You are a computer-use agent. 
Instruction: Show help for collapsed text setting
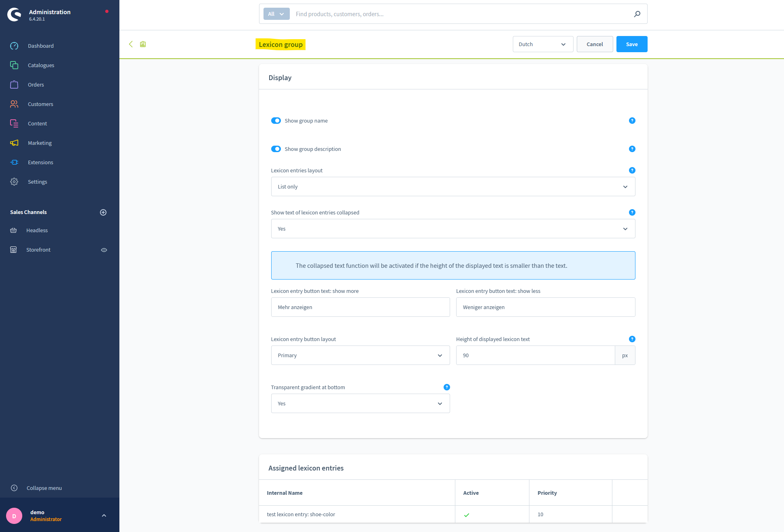pos(632,212)
